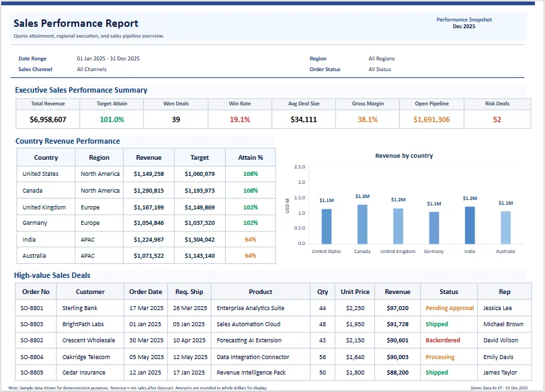This screenshot has width=545, height=392.
Task: Click order date 05 May 2025
Action: coord(146,357)
